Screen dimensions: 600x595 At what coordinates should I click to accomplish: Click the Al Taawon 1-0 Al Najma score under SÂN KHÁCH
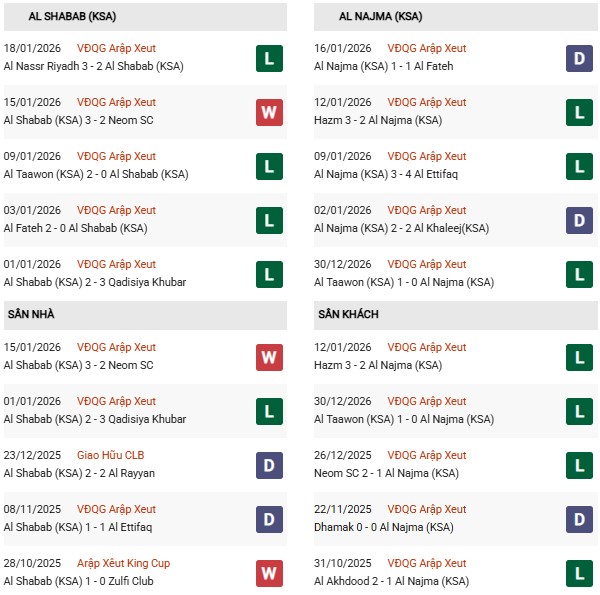point(403,420)
